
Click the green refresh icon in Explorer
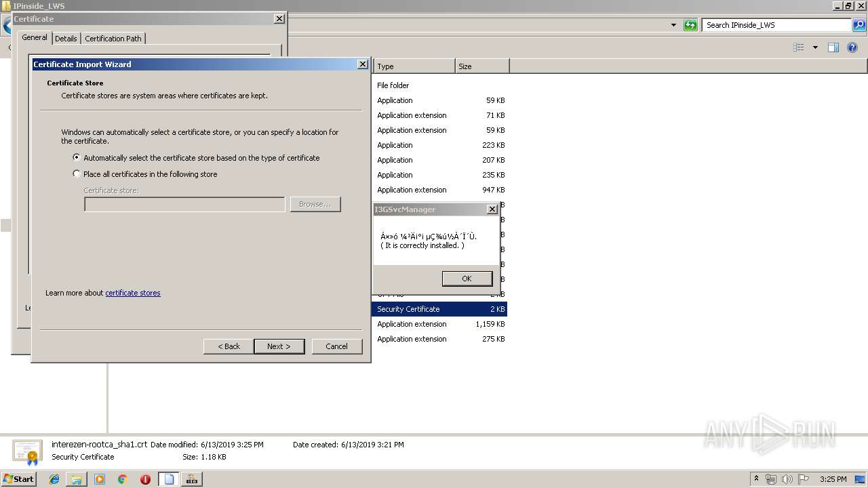point(690,25)
